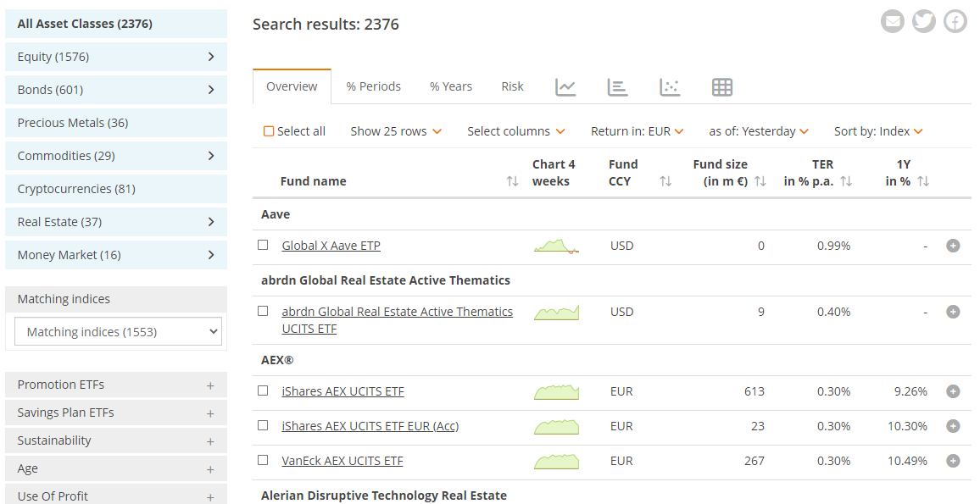Click the Alerian Disruptive Technology Real Estate heading

(x=384, y=496)
